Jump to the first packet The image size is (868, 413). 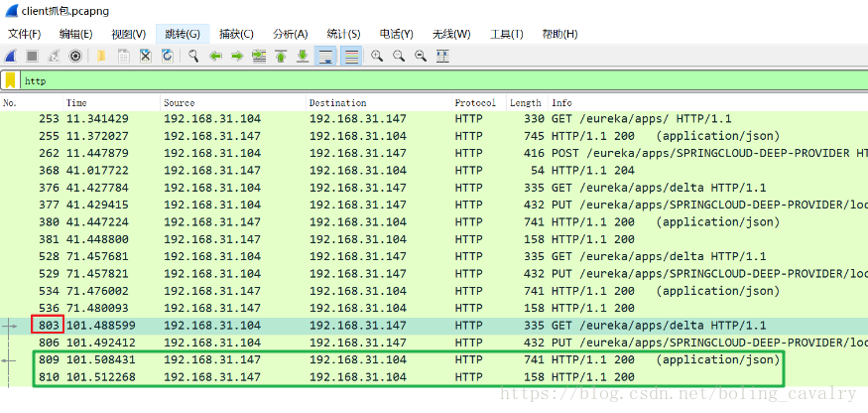coord(281,56)
